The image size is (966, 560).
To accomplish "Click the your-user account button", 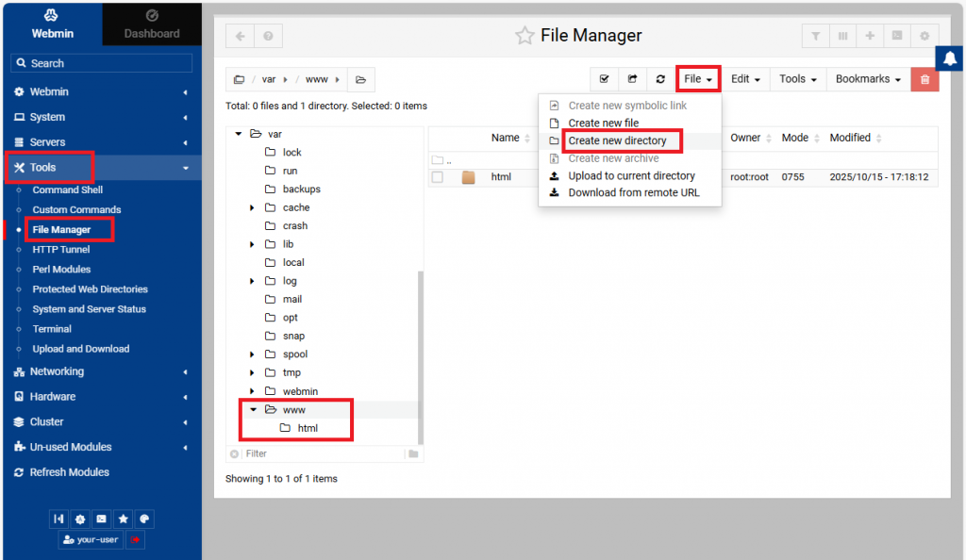I will click(x=91, y=540).
